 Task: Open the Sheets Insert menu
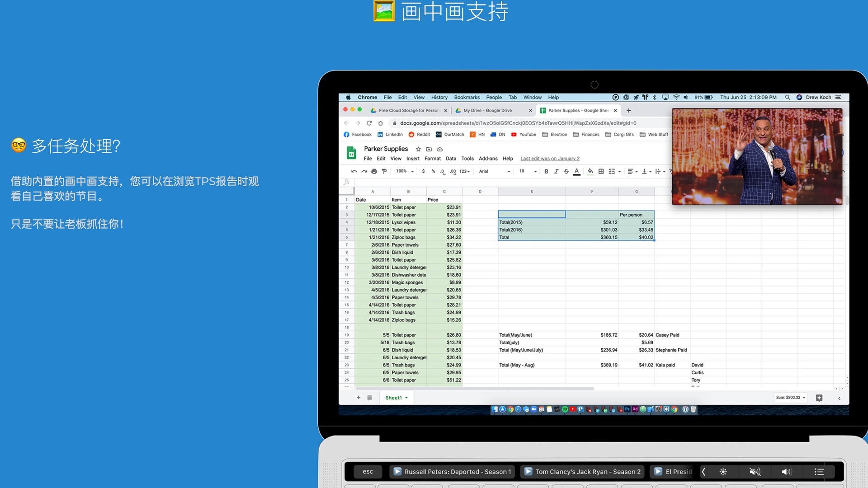tap(413, 159)
